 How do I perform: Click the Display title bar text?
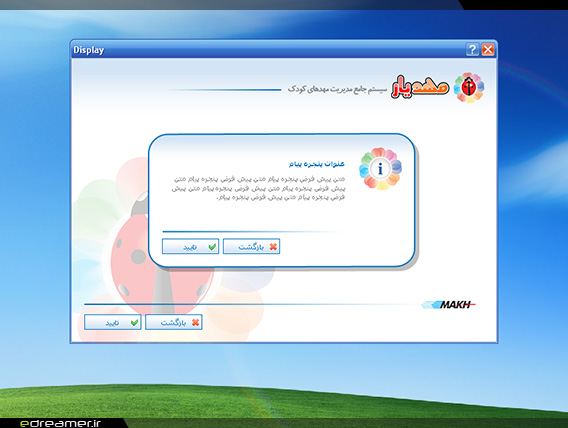[x=88, y=50]
